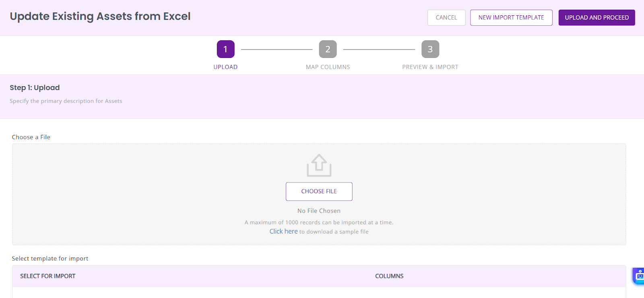644x298 pixels.
Task: Click the 'Choose a File' label
Action: coord(31,137)
